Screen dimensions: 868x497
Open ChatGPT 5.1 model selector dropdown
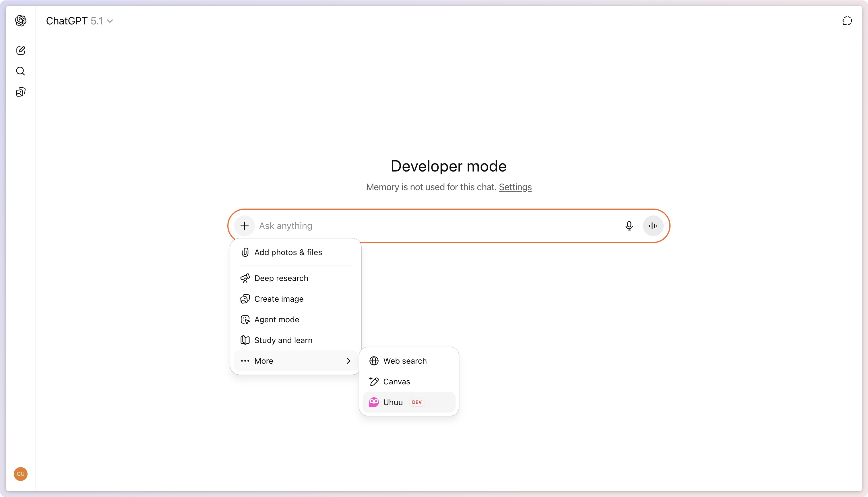[80, 21]
